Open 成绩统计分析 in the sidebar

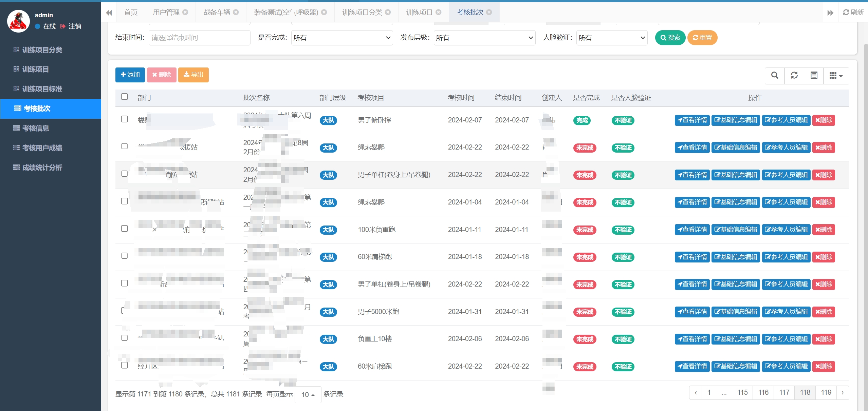[51, 168]
